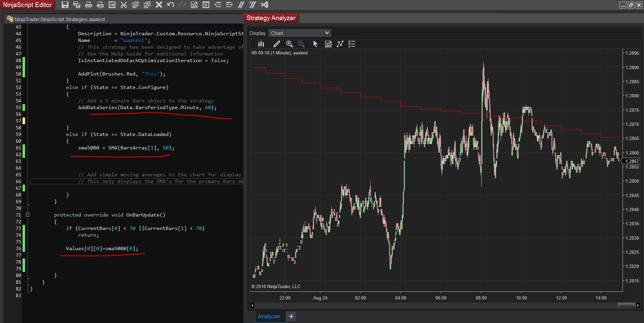Click the 1.2890 price axis label
Image resolution: width=644 pixels, height=323 pixels.
pyautogui.click(x=632, y=67)
